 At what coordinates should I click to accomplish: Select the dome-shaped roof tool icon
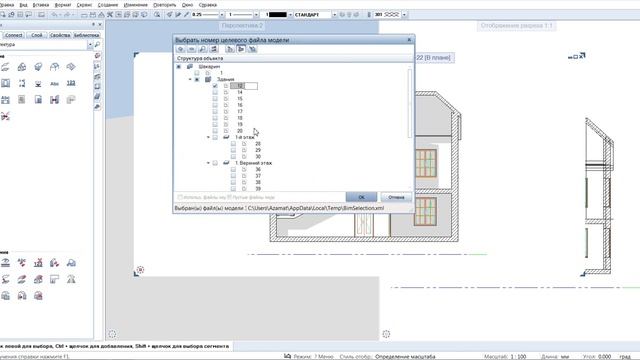[x=54, y=67]
